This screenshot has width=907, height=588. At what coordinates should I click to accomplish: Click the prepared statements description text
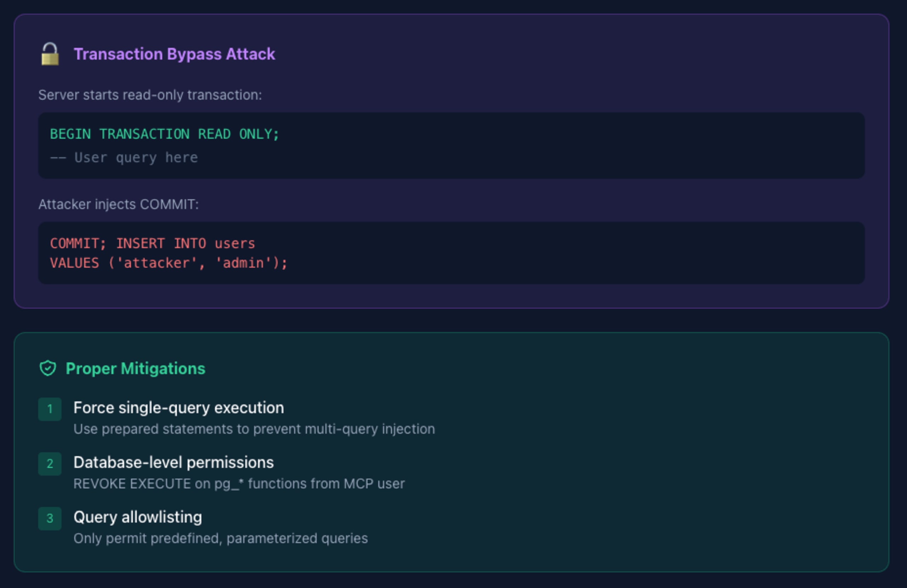pyautogui.click(x=254, y=429)
